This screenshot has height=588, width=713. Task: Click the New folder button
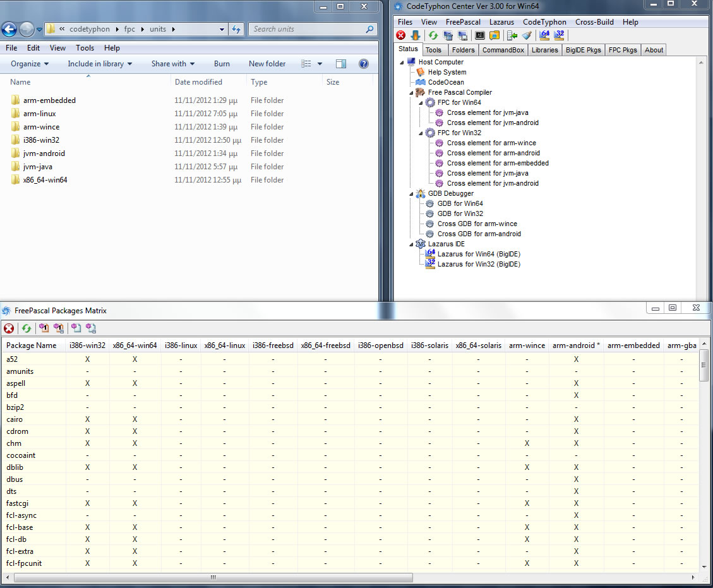pyautogui.click(x=267, y=64)
